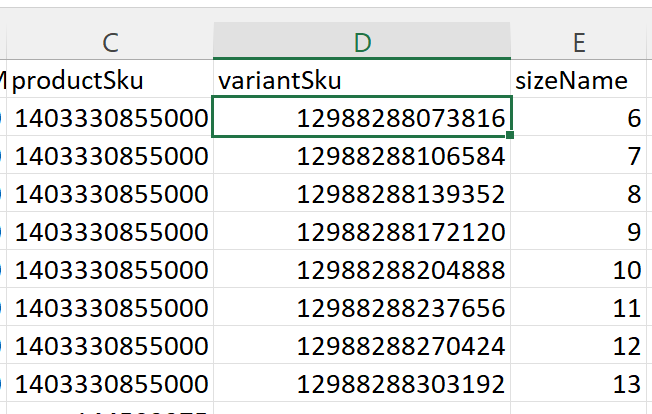Select cell containing 12988288204888
Screen dimensions: 652x414
pos(362,269)
